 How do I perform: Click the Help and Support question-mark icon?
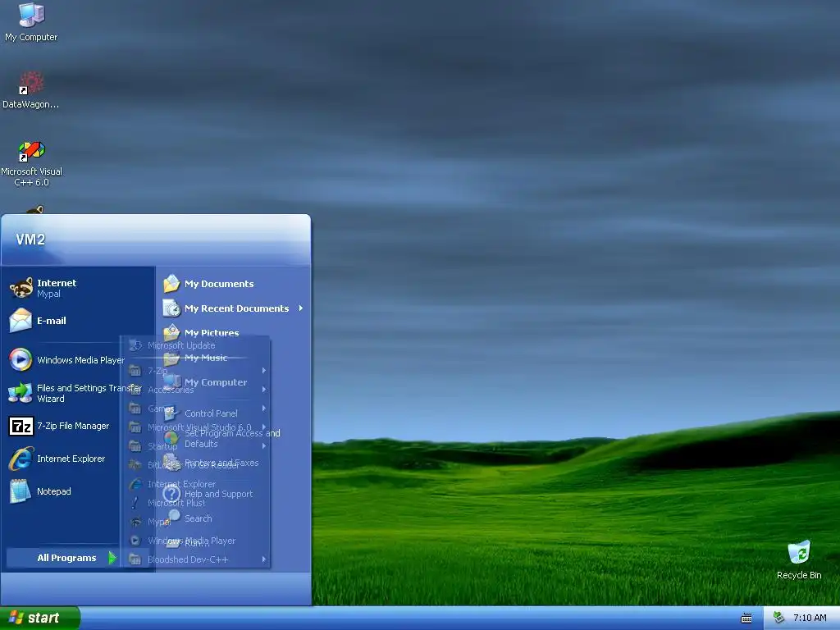click(x=171, y=493)
